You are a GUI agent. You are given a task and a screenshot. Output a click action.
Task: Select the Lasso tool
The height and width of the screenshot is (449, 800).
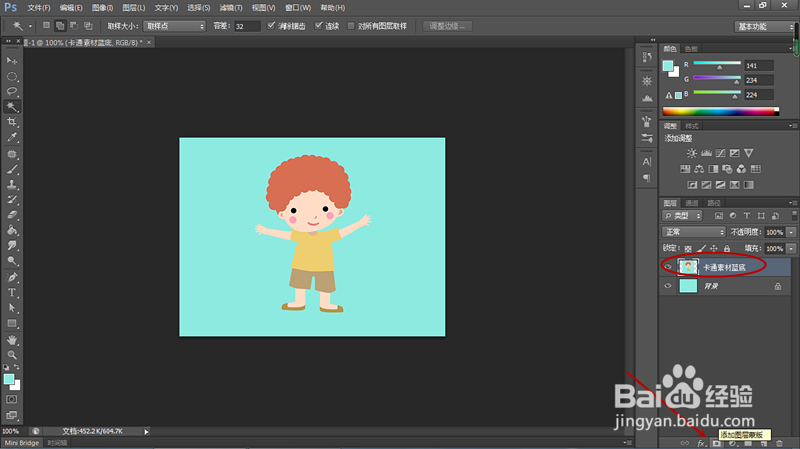point(12,91)
